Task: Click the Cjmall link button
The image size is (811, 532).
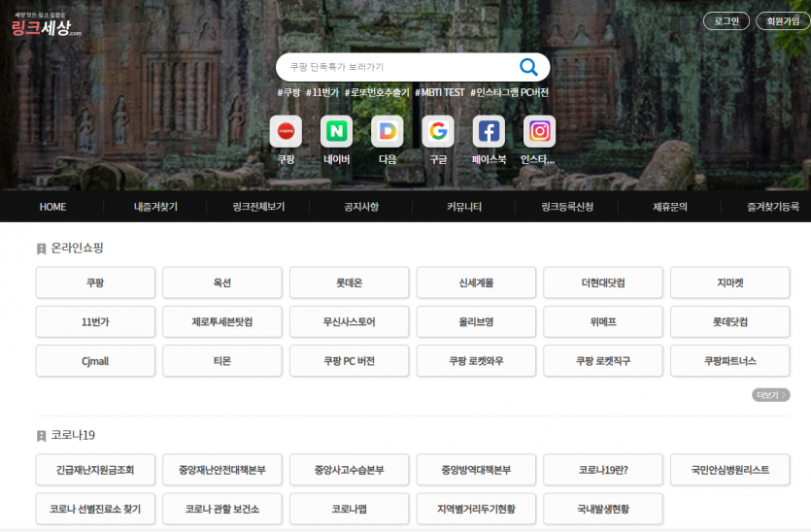Action: [95, 361]
